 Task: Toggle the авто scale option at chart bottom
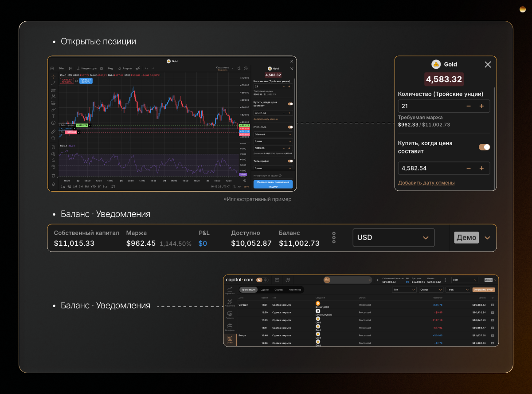click(246, 187)
